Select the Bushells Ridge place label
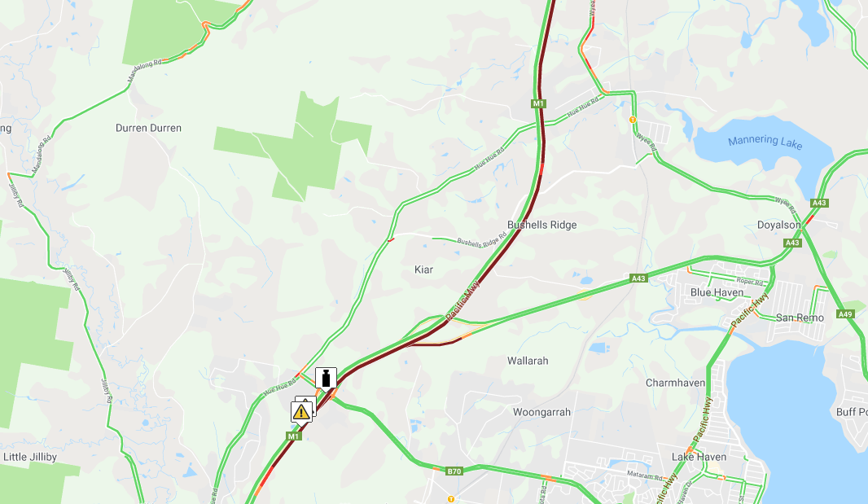This screenshot has width=868, height=504. 542,225
